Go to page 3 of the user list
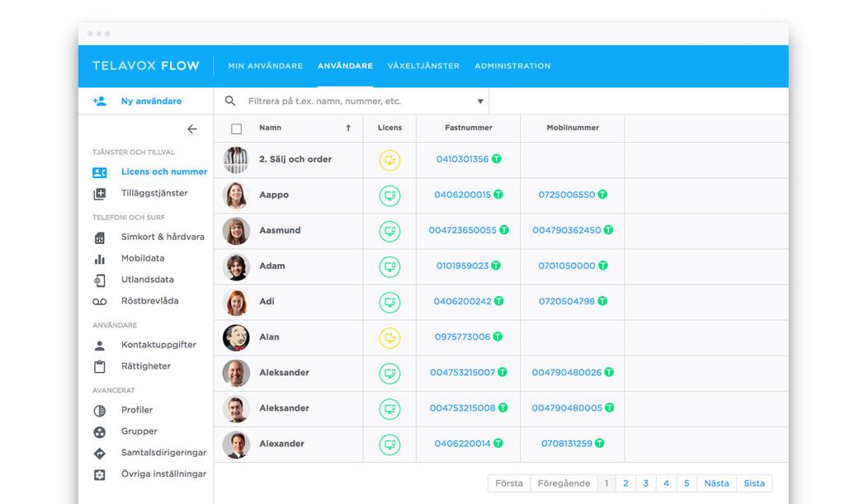This screenshot has width=845, height=504. coord(646,483)
